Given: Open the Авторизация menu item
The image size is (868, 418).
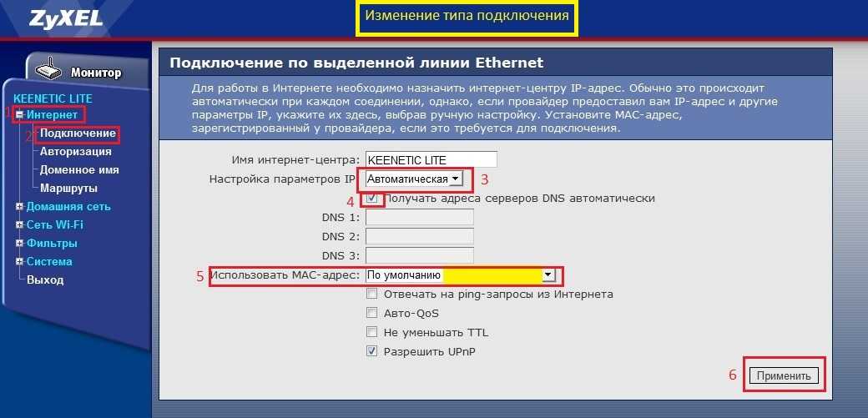Looking at the screenshot, I should tap(75, 152).
